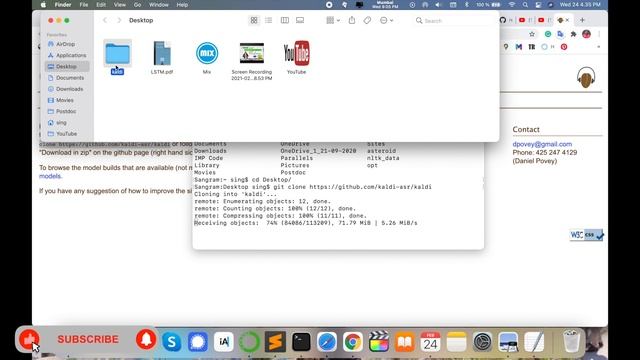Open the Pinterest bookmark

point(564,47)
